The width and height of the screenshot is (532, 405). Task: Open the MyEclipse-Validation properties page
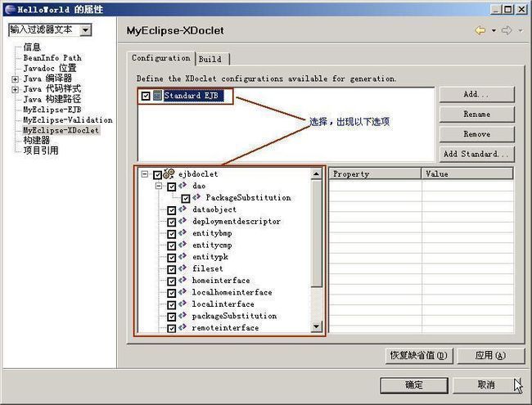pyautogui.click(x=67, y=119)
